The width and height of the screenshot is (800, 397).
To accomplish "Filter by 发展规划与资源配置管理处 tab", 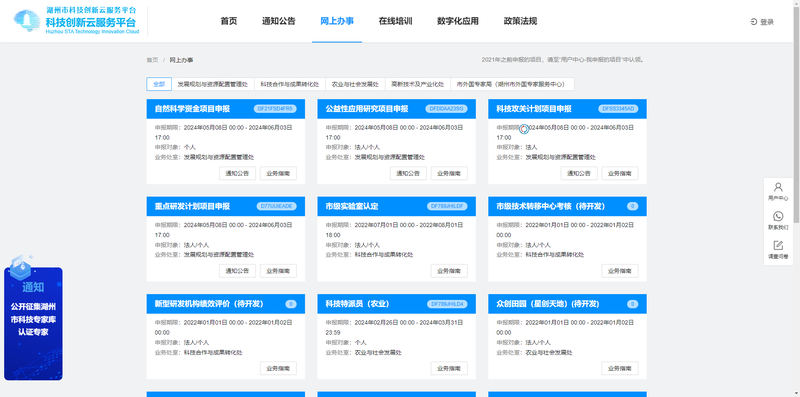I will pos(213,84).
